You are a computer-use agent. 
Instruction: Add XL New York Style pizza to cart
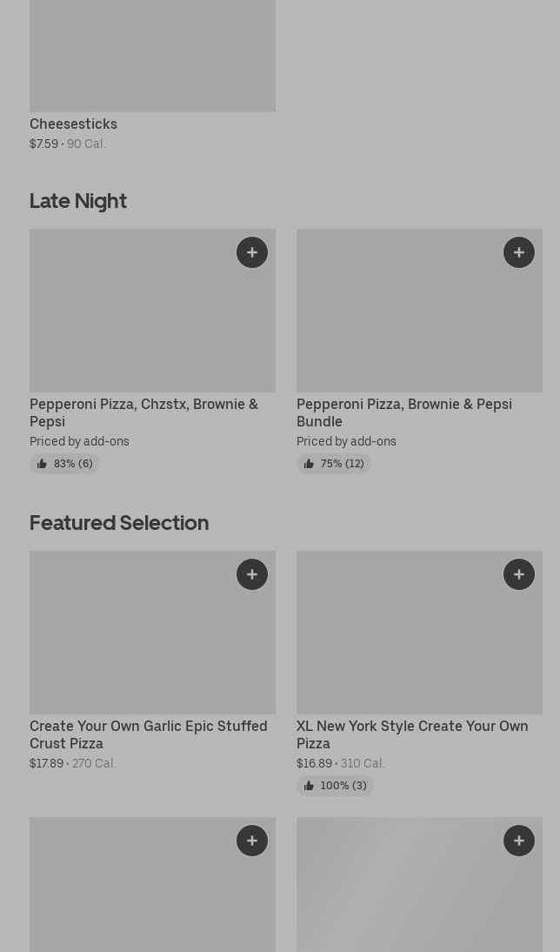tap(519, 574)
